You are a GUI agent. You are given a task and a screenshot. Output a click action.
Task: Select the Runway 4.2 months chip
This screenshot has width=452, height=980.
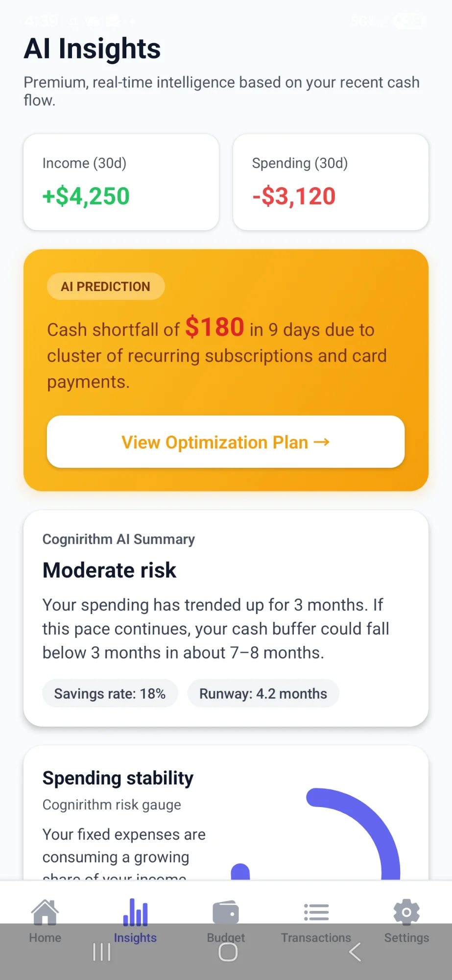tap(263, 693)
